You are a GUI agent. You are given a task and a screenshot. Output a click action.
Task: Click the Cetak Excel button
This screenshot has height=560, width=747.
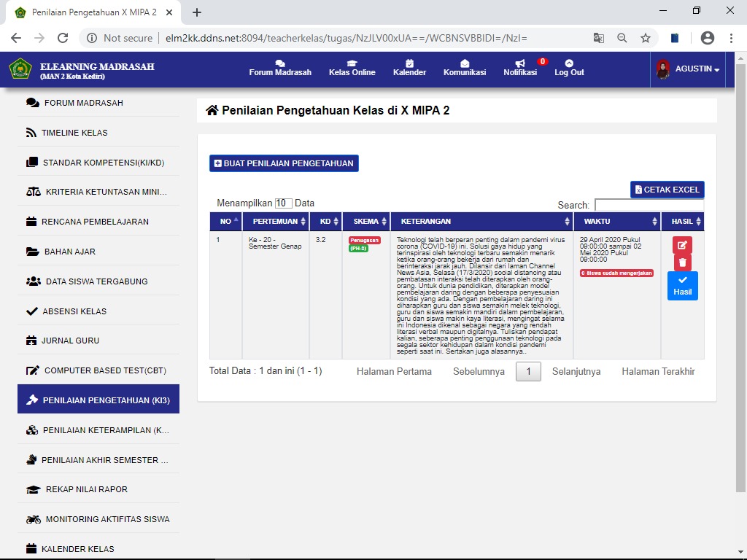pos(667,190)
